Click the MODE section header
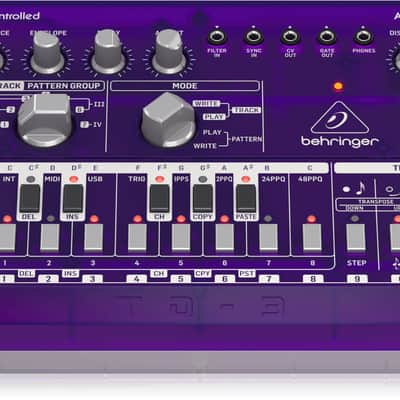This screenshot has height=400, width=400. pos(185,86)
